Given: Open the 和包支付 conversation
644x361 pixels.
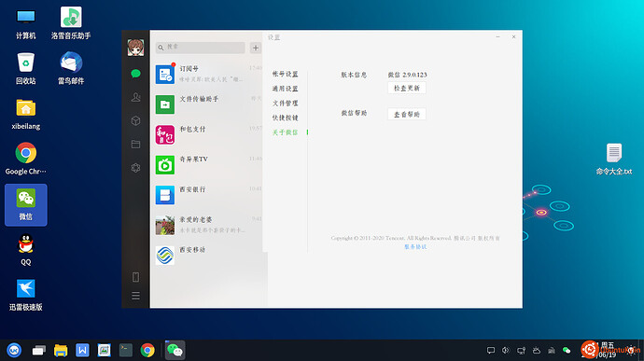Looking at the screenshot, I should point(209,134).
